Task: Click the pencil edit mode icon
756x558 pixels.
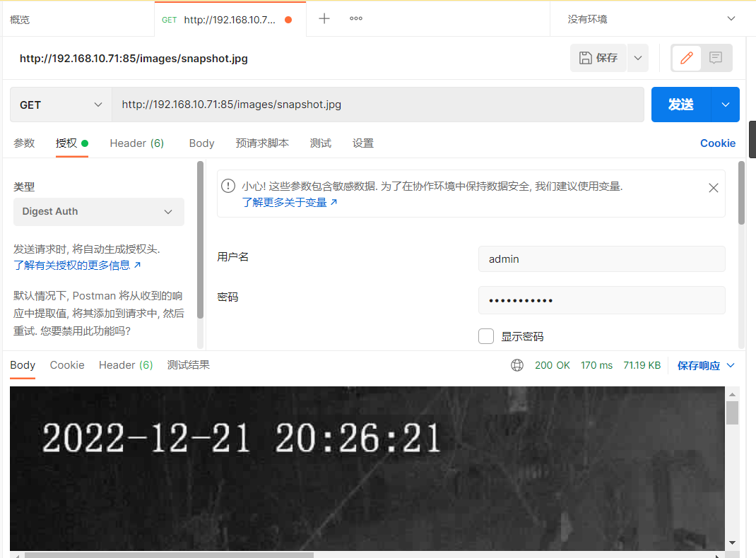Action: [x=687, y=58]
